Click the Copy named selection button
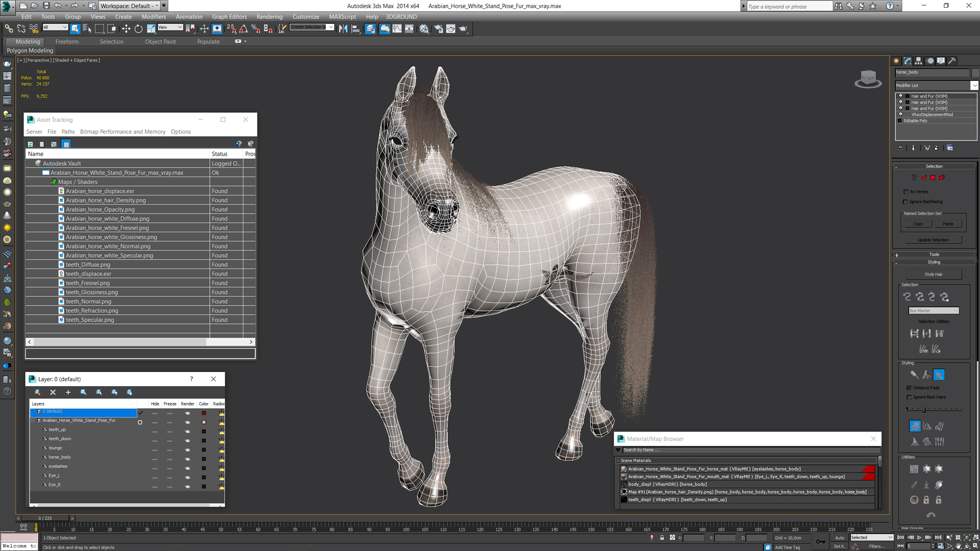The height and width of the screenshot is (551, 980). (918, 224)
